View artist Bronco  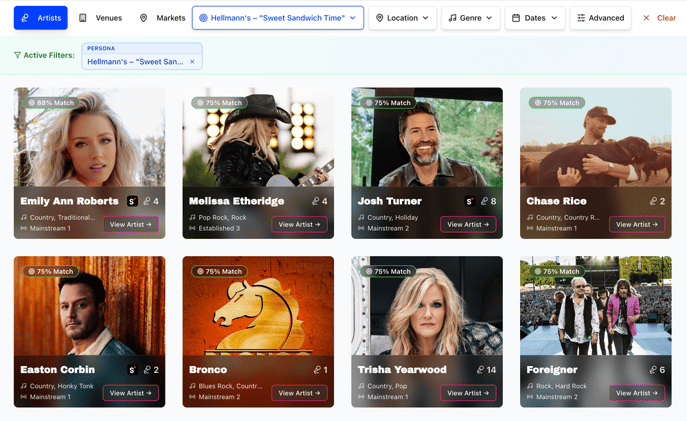tap(299, 393)
